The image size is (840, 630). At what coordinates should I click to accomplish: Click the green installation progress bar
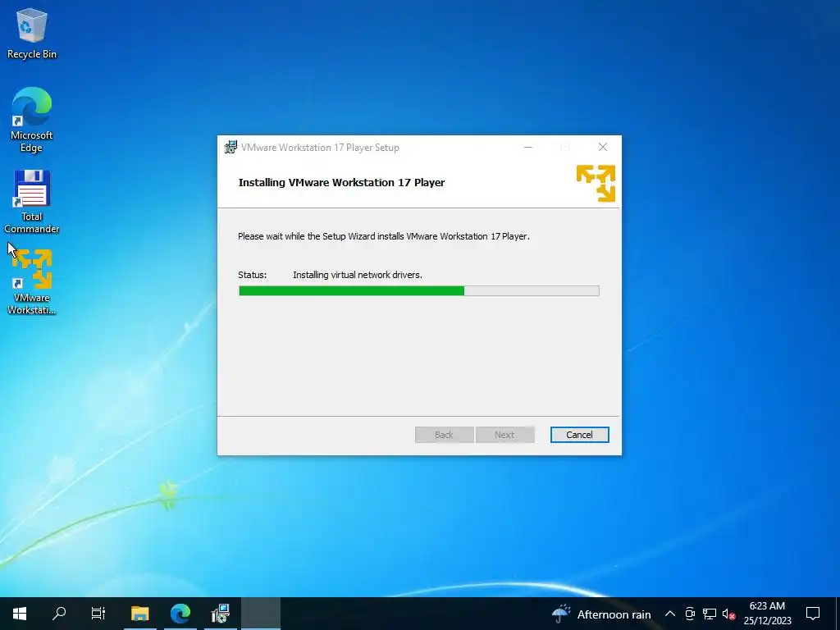pos(419,291)
